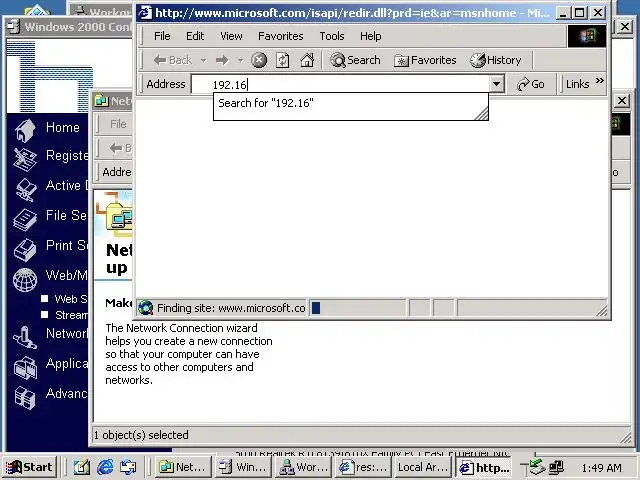Click the active http... taskbar button
Image resolution: width=640 pixels, height=480 pixels.
[x=484, y=467]
